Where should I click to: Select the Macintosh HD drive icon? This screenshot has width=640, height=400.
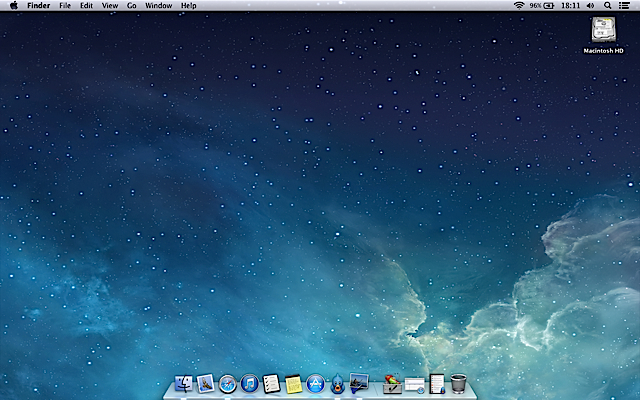603,29
